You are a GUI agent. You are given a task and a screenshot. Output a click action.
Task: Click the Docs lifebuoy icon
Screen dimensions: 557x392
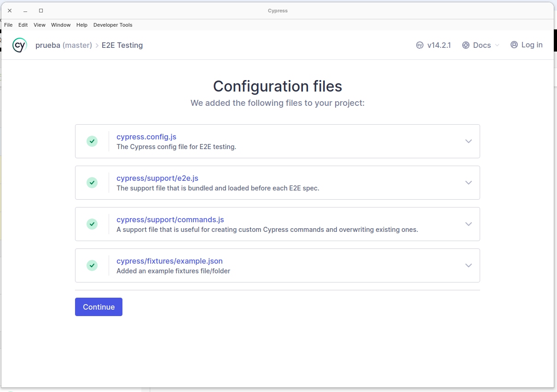click(465, 45)
